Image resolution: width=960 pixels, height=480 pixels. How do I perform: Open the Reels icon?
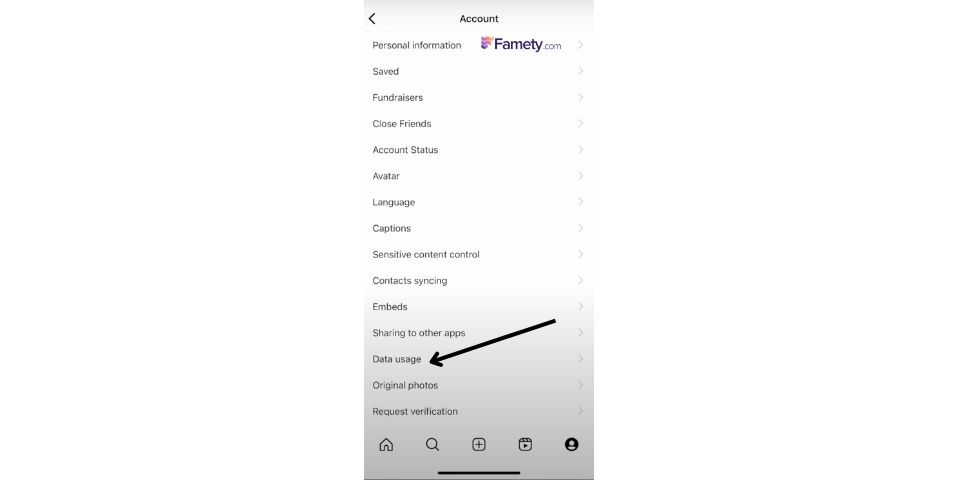coord(525,444)
